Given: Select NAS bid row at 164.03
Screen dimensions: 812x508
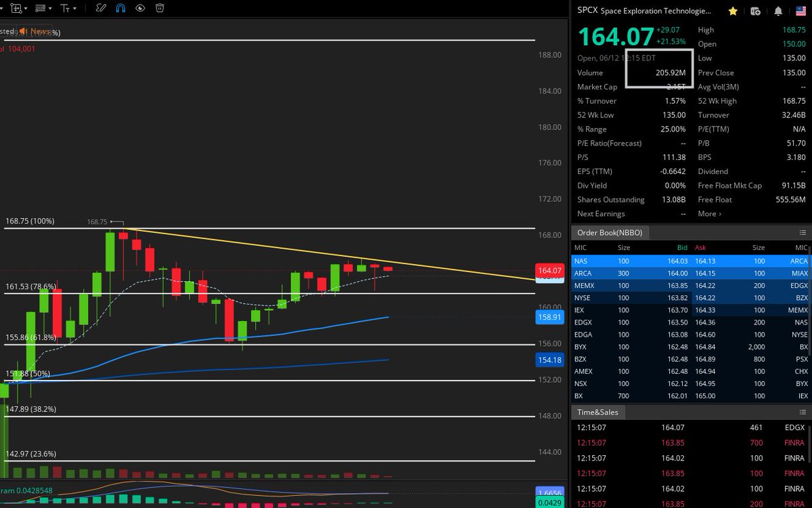Looking at the screenshot, I should pyautogui.click(x=631, y=261).
